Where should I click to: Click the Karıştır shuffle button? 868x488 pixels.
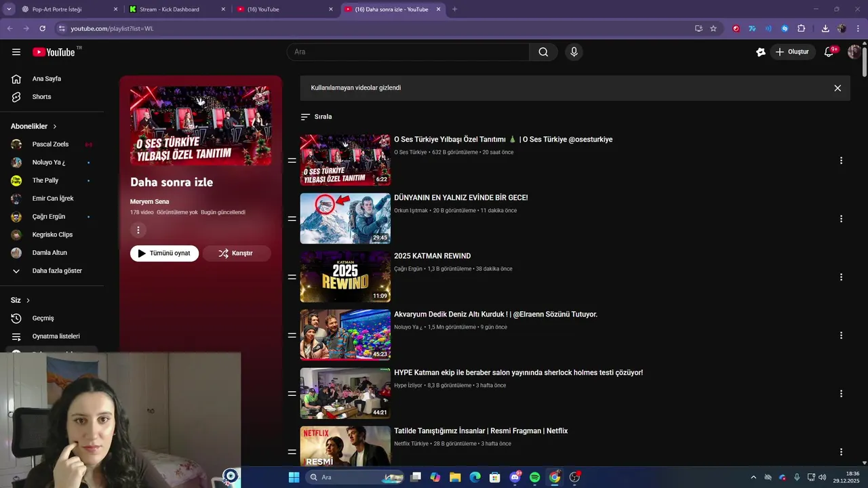click(237, 253)
